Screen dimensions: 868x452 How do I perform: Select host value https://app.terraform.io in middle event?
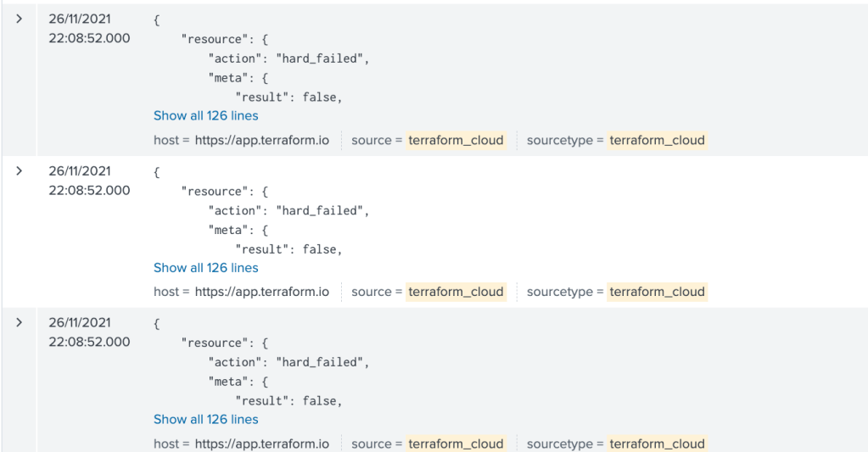(x=261, y=292)
